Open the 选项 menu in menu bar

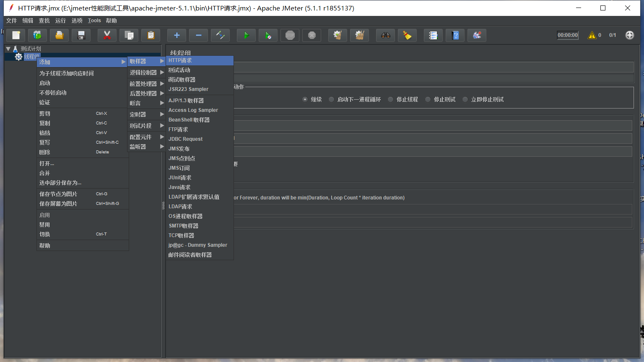point(77,21)
